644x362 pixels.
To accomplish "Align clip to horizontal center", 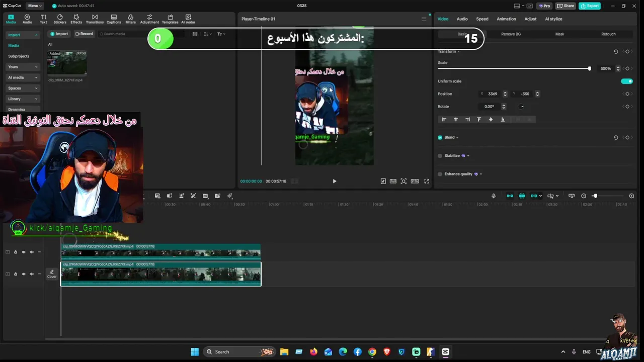I will pos(456,119).
